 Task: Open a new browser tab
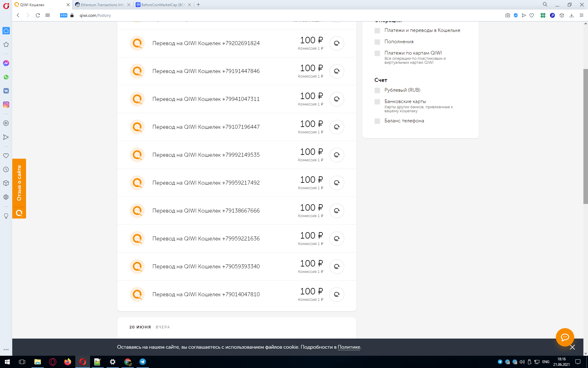(198, 5)
